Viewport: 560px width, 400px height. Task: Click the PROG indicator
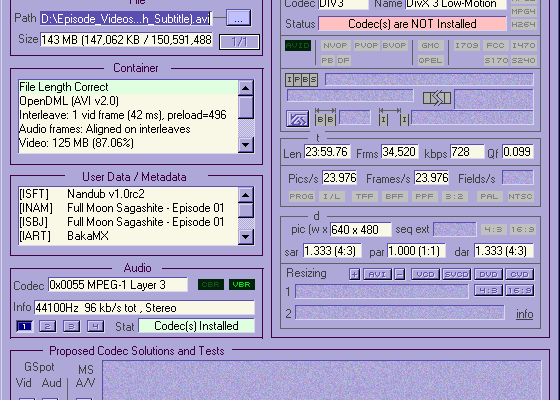[x=301, y=196]
